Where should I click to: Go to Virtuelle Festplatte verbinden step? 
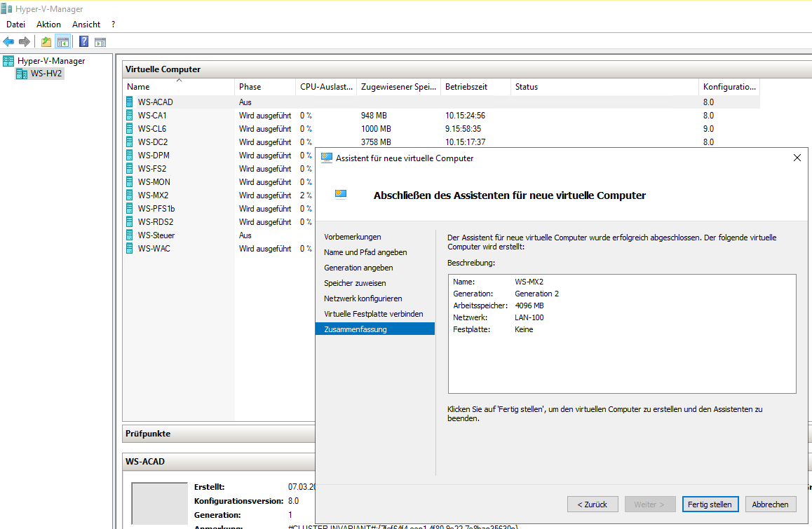(373, 314)
